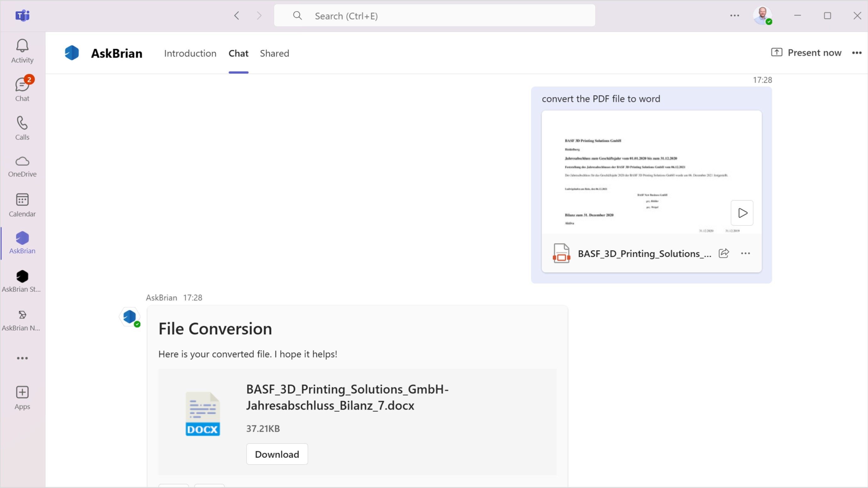
Task: Open the Calendar sidebar icon
Action: point(22,205)
